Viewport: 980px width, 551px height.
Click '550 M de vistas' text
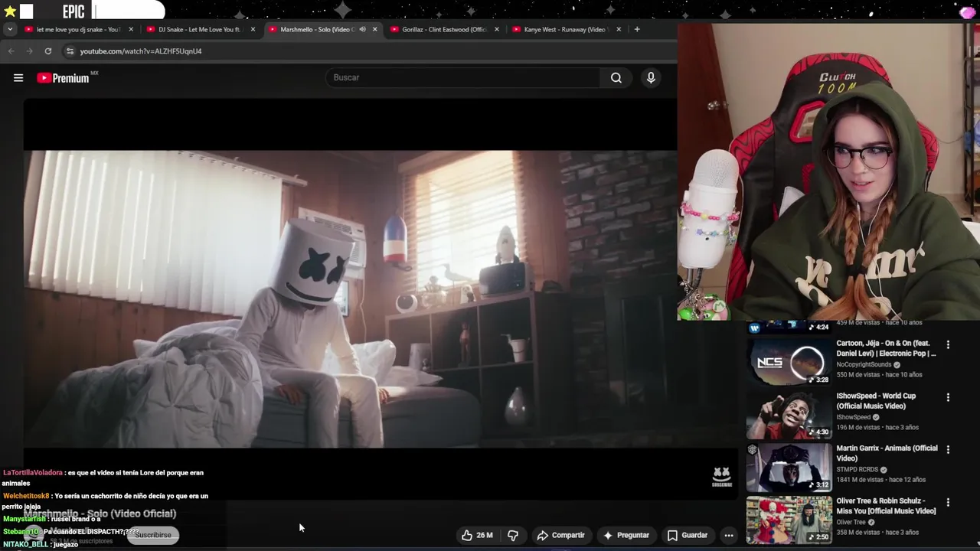[859, 375]
